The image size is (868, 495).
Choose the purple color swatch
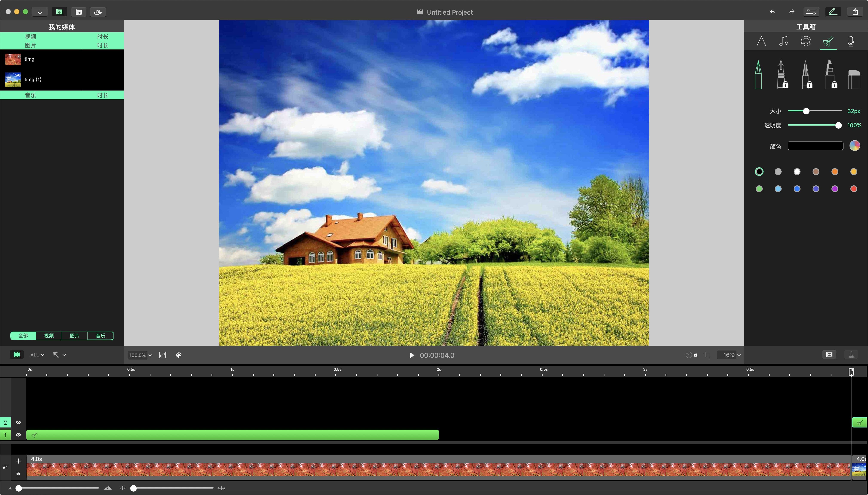point(835,189)
